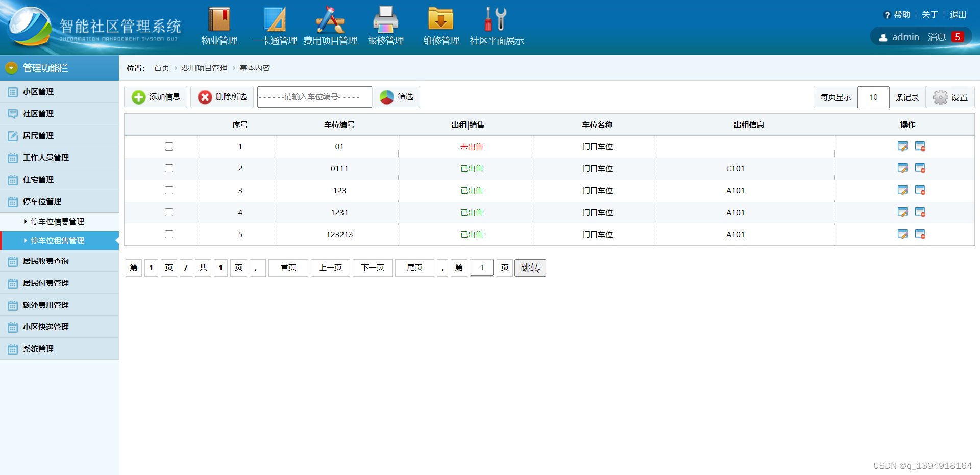Expand 居民付费管理 menu section

(59, 283)
